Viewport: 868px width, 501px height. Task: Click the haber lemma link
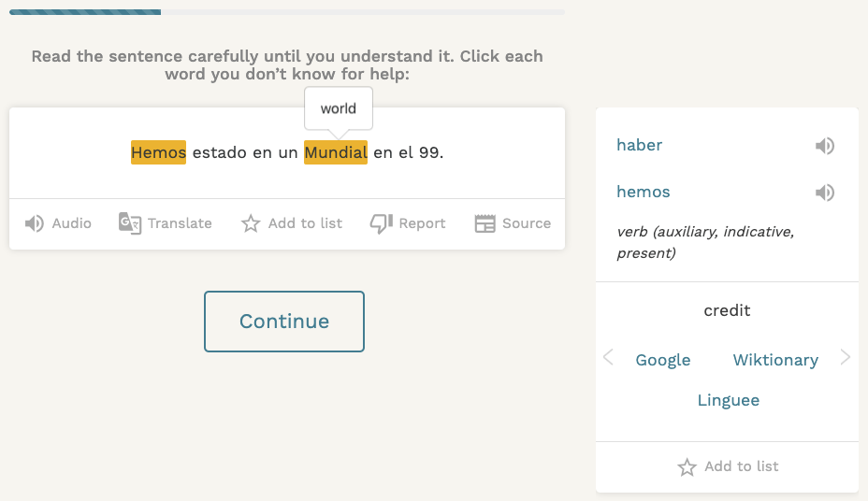click(639, 145)
